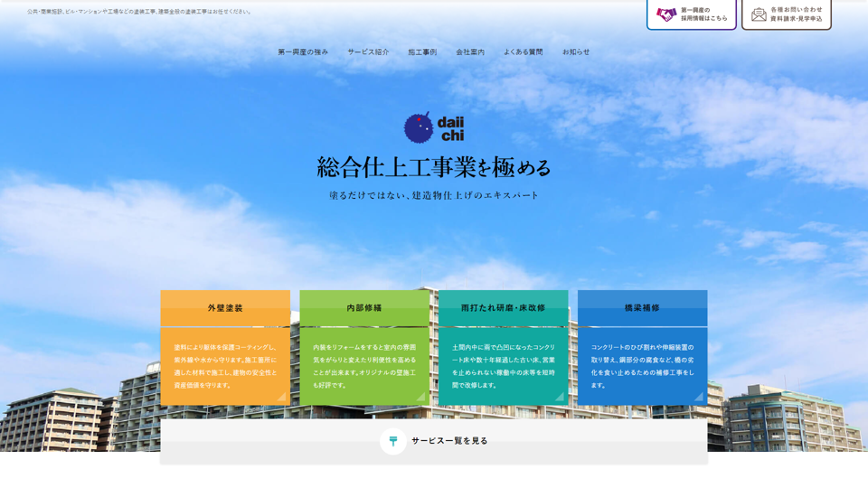Screen dimensions: 868x488
Task: Click the daiichi logo
Action: click(x=434, y=127)
